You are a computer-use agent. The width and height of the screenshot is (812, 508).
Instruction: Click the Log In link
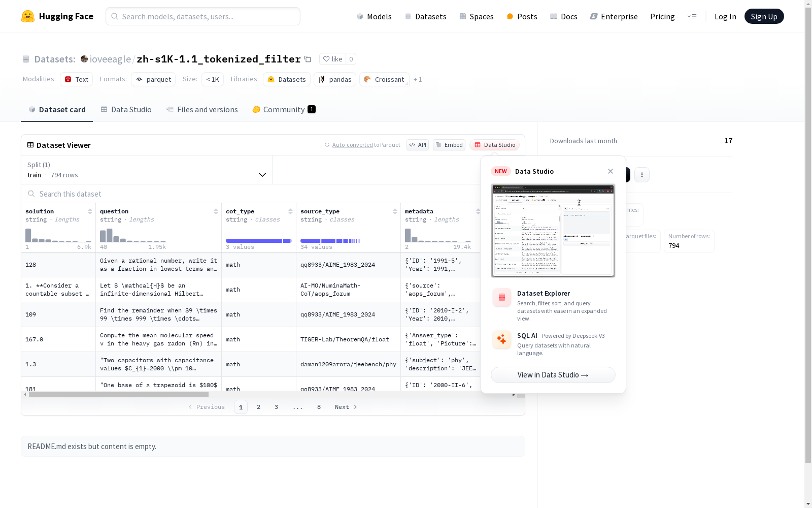(x=725, y=16)
